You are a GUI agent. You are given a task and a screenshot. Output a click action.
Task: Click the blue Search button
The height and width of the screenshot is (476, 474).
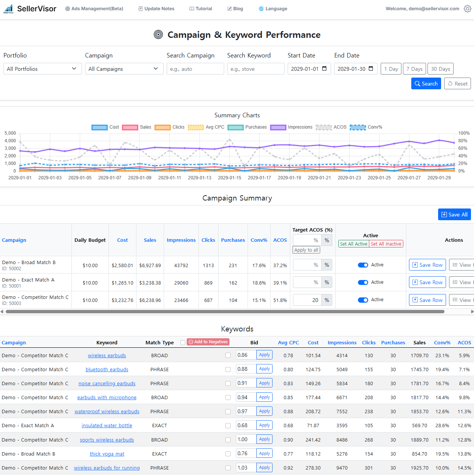coord(426,84)
